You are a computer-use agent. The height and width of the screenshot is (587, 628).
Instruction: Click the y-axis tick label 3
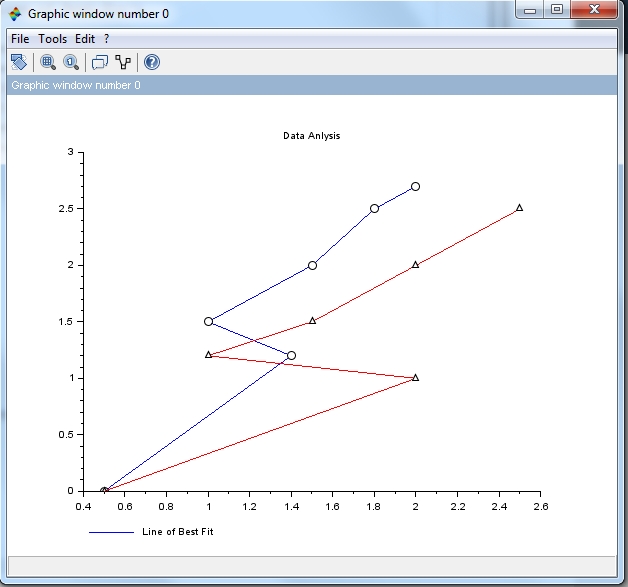(x=71, y=152)
